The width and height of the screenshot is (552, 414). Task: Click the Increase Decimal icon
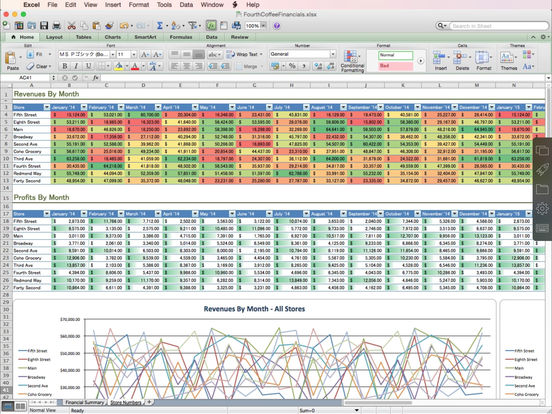pos(318,66)
